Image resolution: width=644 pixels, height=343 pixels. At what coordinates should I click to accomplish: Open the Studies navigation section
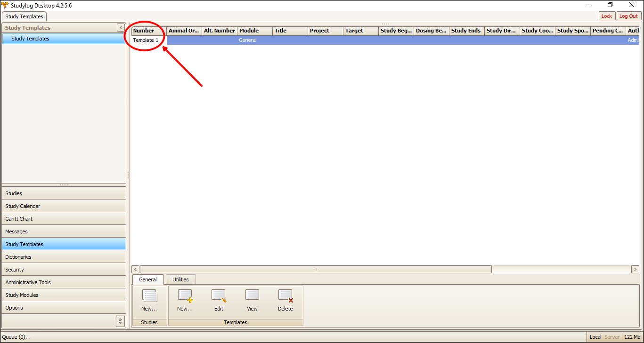pos(64,193)
